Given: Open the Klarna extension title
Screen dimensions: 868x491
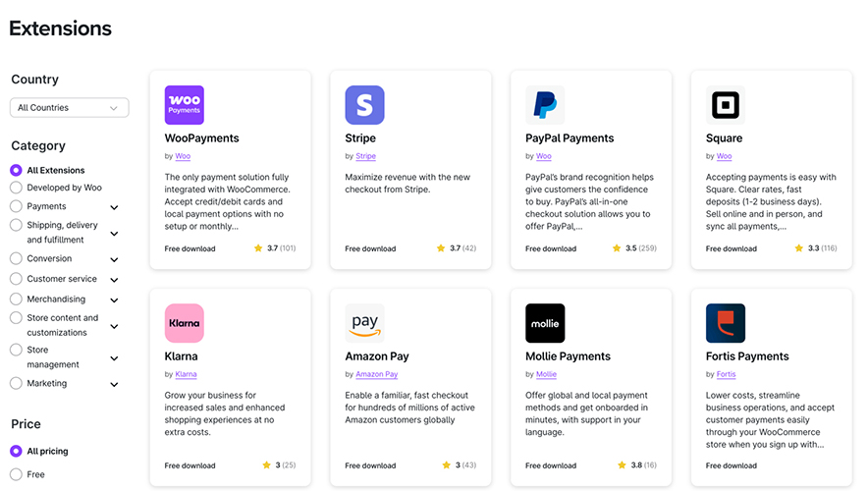Looking at the screenshot, I should tap(181, 356).
